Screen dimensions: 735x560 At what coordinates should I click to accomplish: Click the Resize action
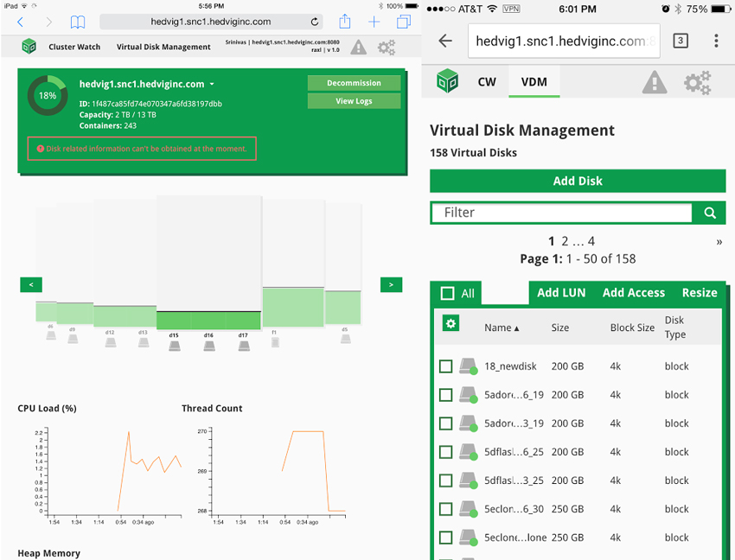click(x=700, y=293)
